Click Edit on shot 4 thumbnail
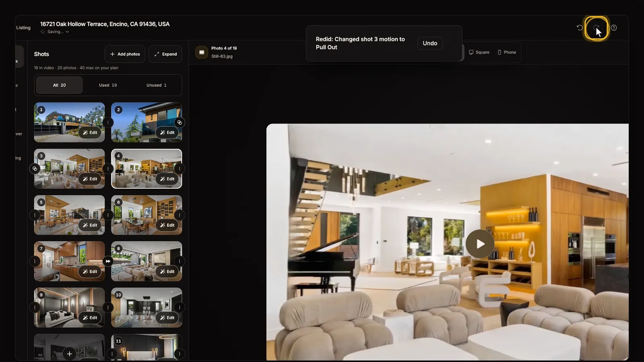The height and width of the screenshot is (362, 644). 167,179
